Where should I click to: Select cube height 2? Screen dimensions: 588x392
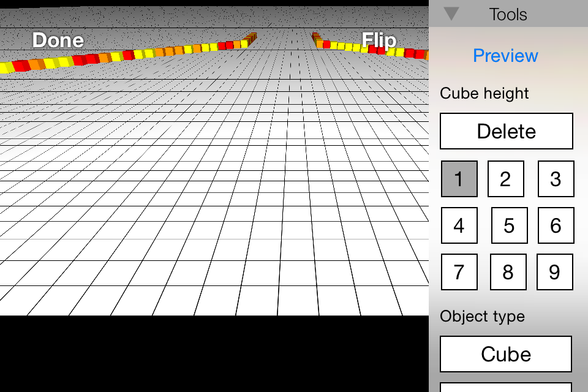coord(505,179)
